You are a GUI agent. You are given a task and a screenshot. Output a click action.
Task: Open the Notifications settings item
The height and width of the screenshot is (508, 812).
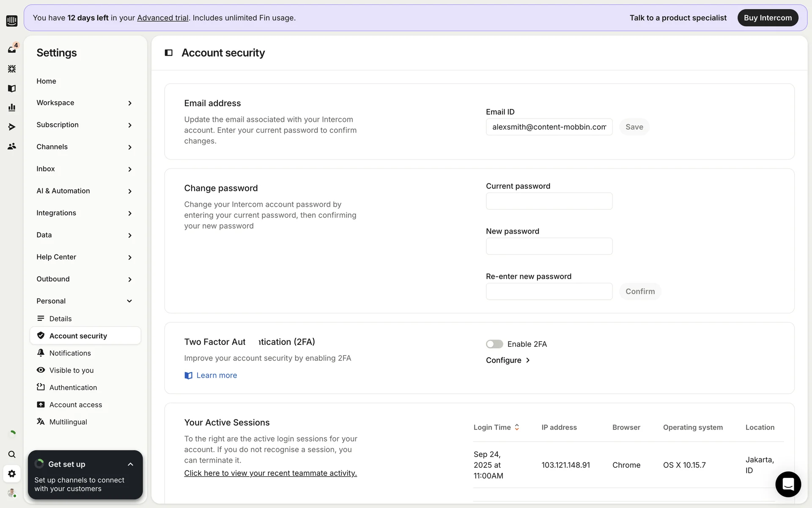pos(70,353)
